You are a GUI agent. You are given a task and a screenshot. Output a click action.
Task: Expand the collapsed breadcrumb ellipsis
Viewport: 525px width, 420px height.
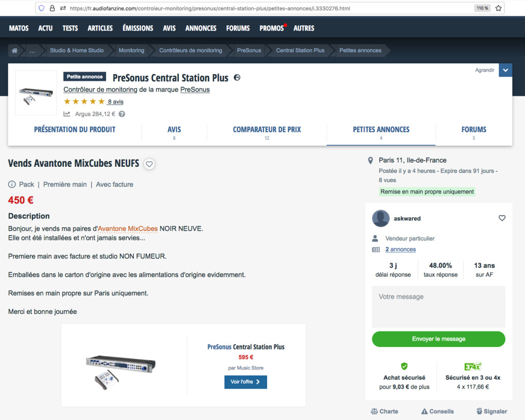[x=32, y=50]
